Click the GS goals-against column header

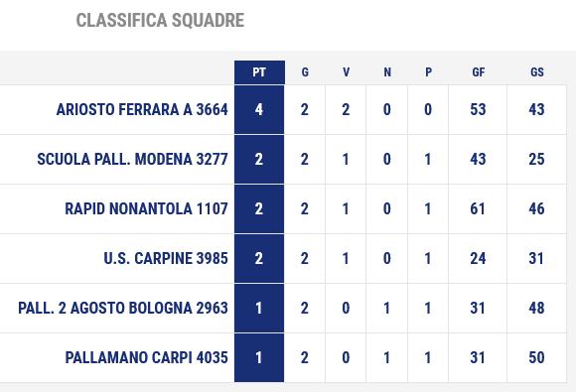point(536,72)
